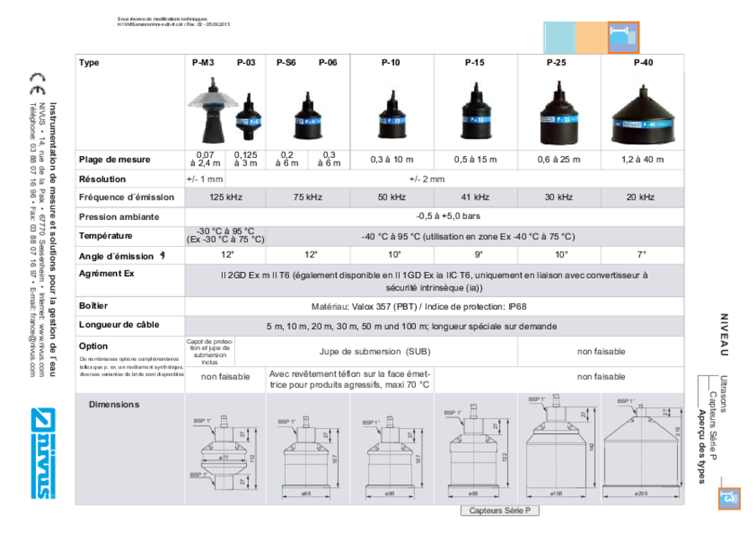Click the 'Jupe de submersion (SUB)' option cell

[375, 352]
